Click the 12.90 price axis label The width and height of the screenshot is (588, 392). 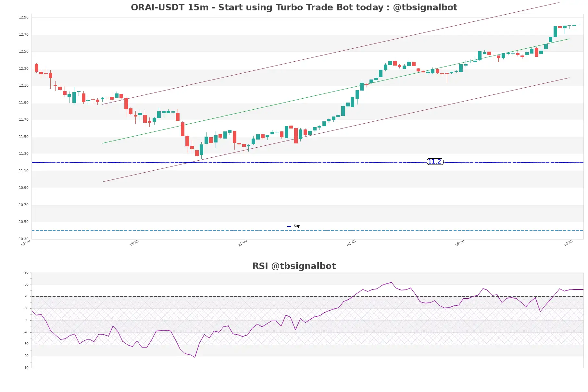click(24, 18)
